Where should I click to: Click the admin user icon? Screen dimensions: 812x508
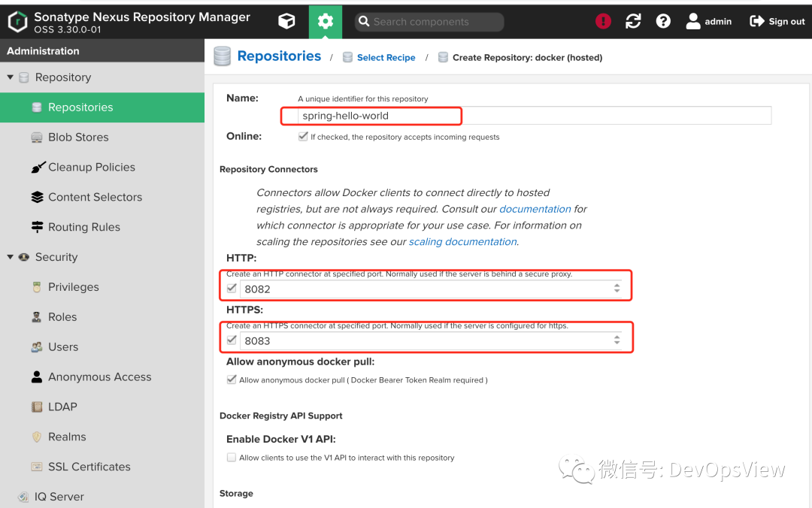click(693, 21)
